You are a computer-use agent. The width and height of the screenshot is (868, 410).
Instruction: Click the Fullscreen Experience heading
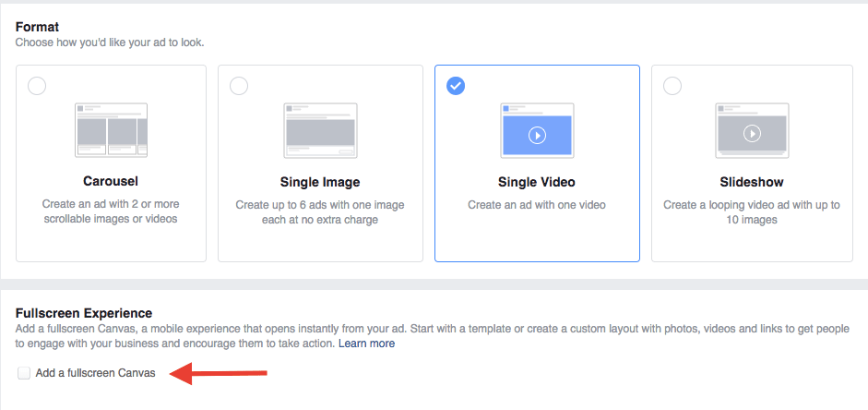pos(84,314)
